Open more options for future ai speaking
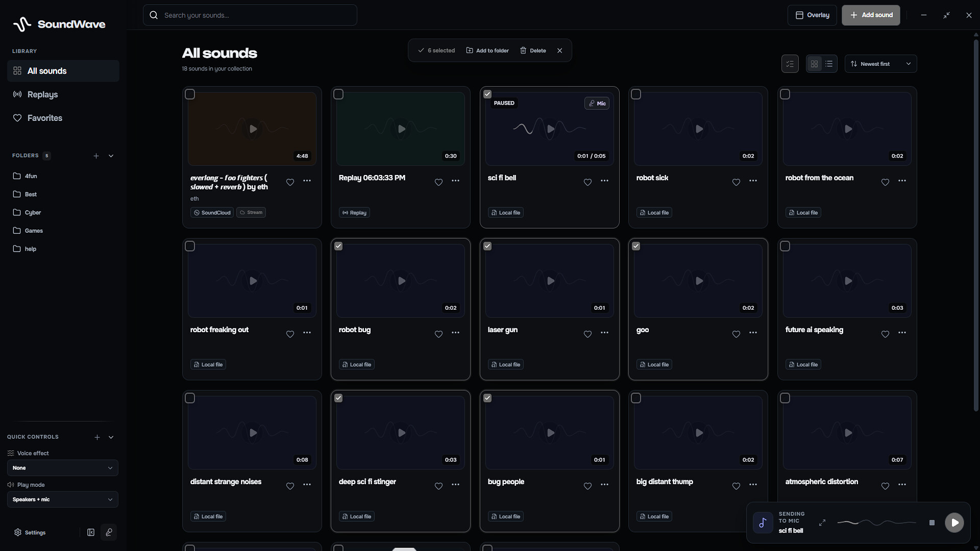Image resolution: width=980 pixels, height=551 pixels. (x=902, y=333)
